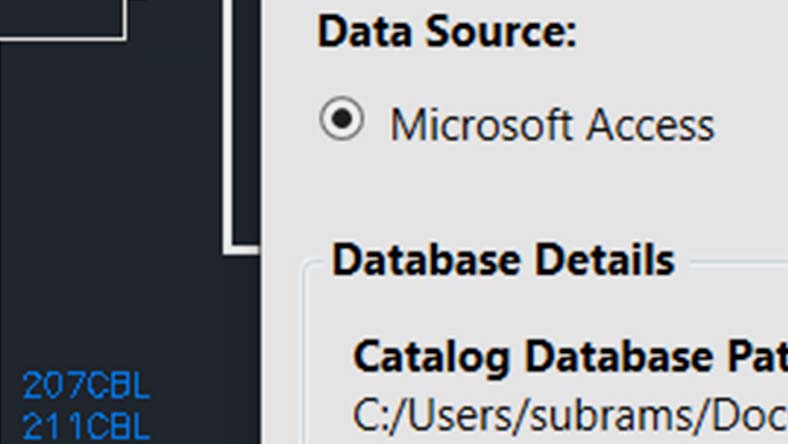This screenshot has height=444, width=788.
Task: Click the Catalog Database Path label
Action: pos(570,355)
